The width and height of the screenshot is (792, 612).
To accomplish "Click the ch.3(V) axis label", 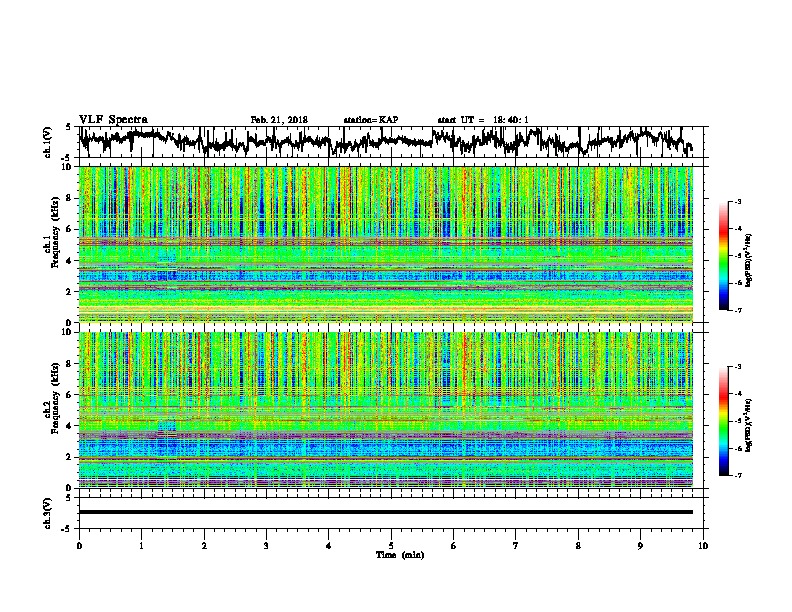I will click(48, 513).
